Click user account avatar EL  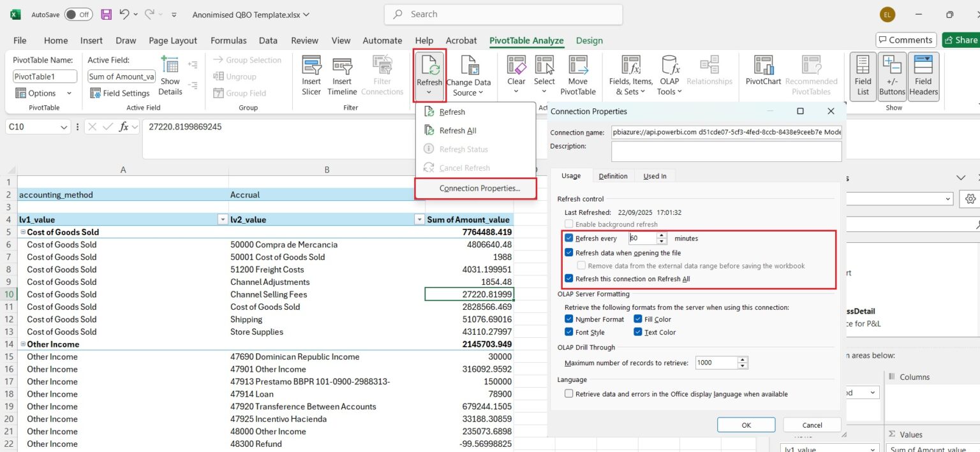click(887, 14)
